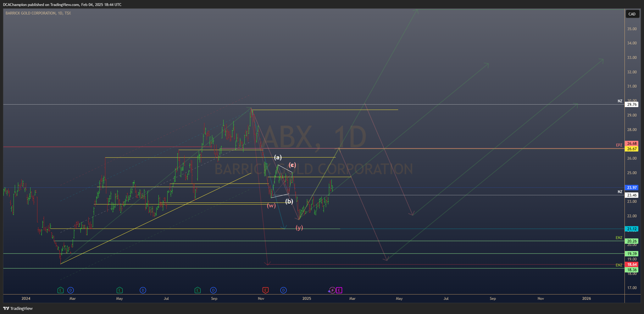Click the purple lightning bolt event icon
Screen dimensions: 644x314
(x=332, y=290)
